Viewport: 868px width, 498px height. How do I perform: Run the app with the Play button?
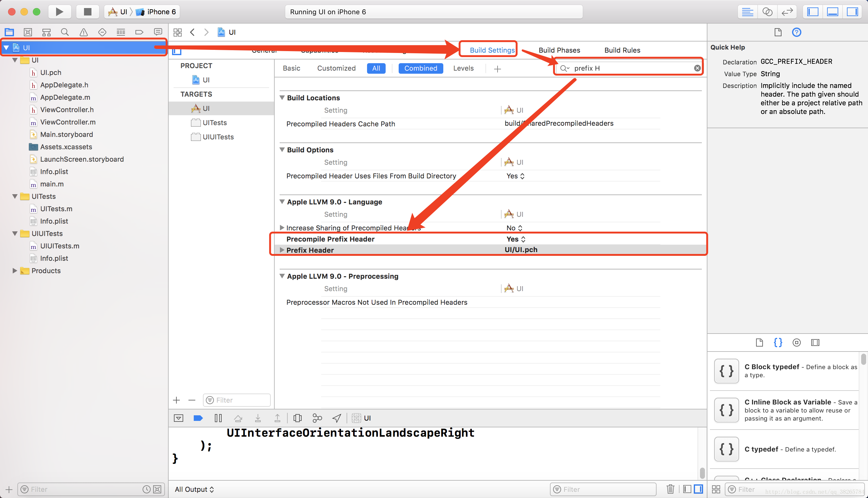60,12
